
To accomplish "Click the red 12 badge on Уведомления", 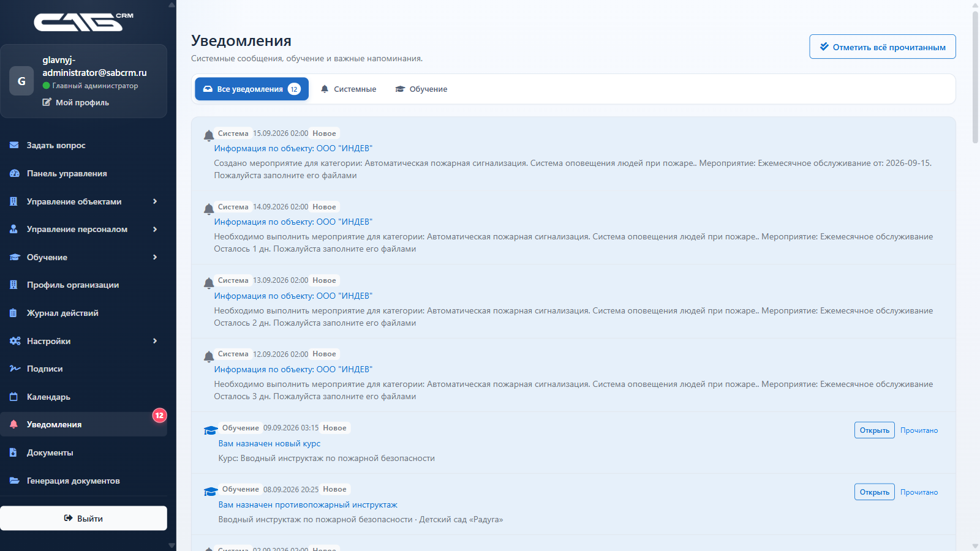I will tap(159, 415).
